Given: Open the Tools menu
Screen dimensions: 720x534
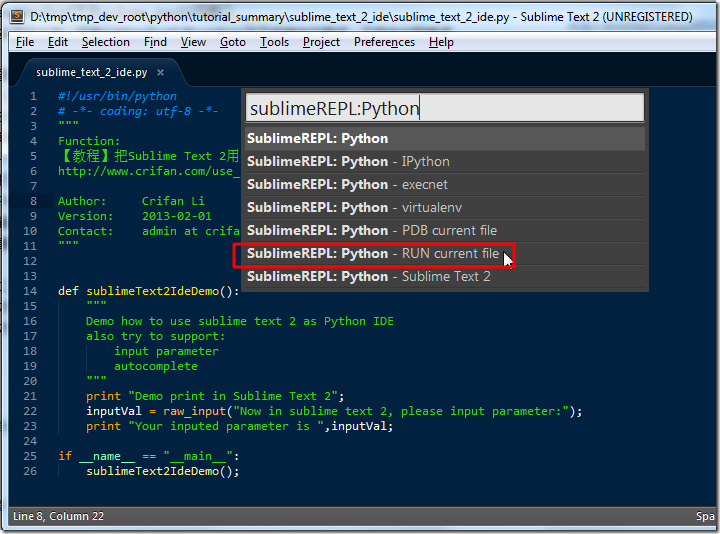Looking at the screenshot, I should pos(275,42).
